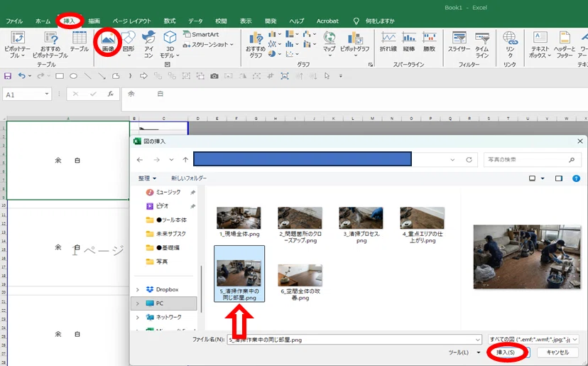Screen dimensions: 588x366
Task: Click the キャンセル button
Action: tap(557, 352)
